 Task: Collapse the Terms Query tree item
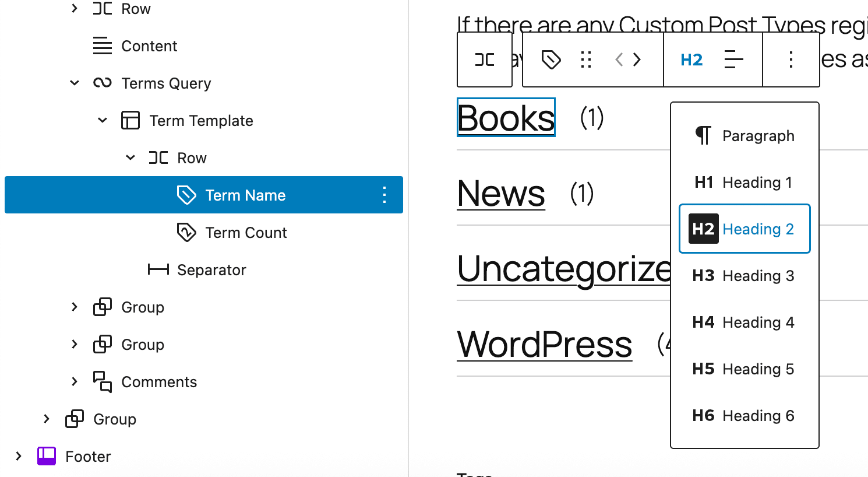pyautogui.click(x=74, y=83)
